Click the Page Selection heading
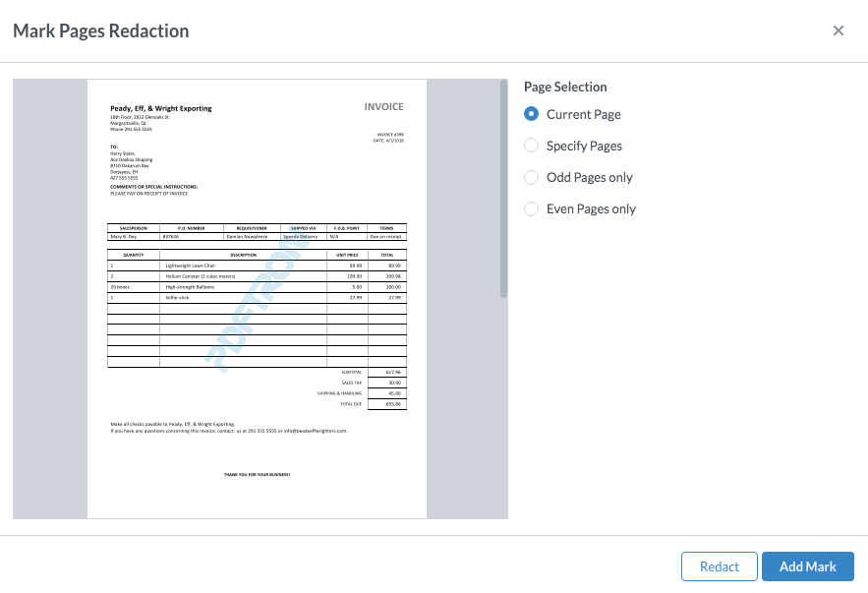 pos(565,87)
